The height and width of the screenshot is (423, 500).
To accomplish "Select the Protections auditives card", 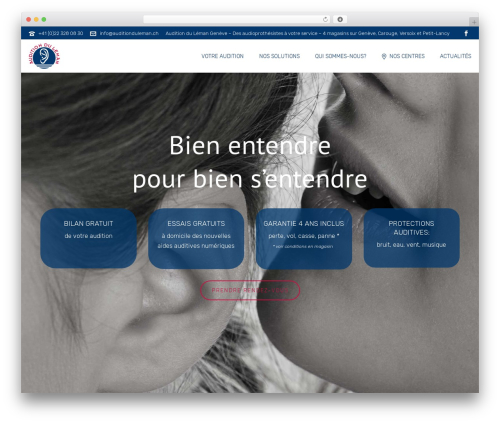I will pyautogui.click(x=411, y=238).
